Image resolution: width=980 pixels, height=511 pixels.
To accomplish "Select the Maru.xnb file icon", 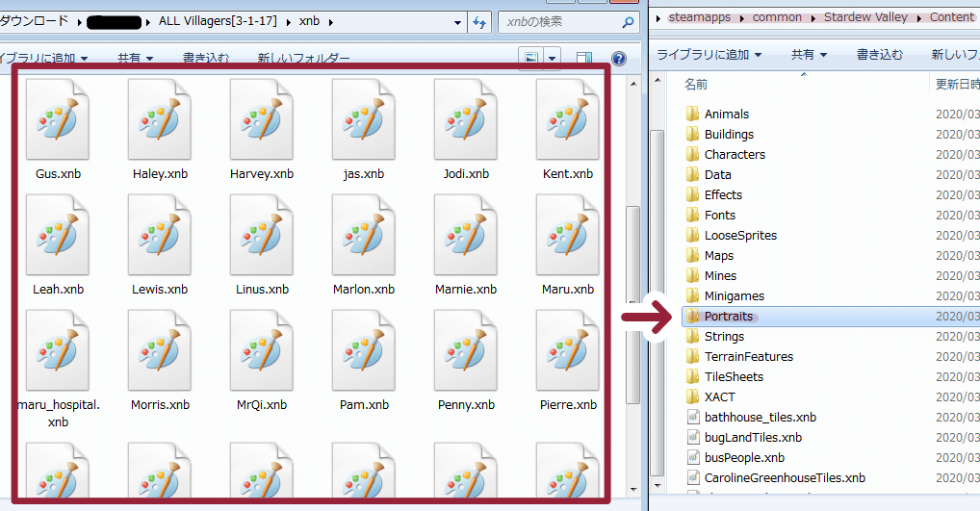I will coord(568,235).
